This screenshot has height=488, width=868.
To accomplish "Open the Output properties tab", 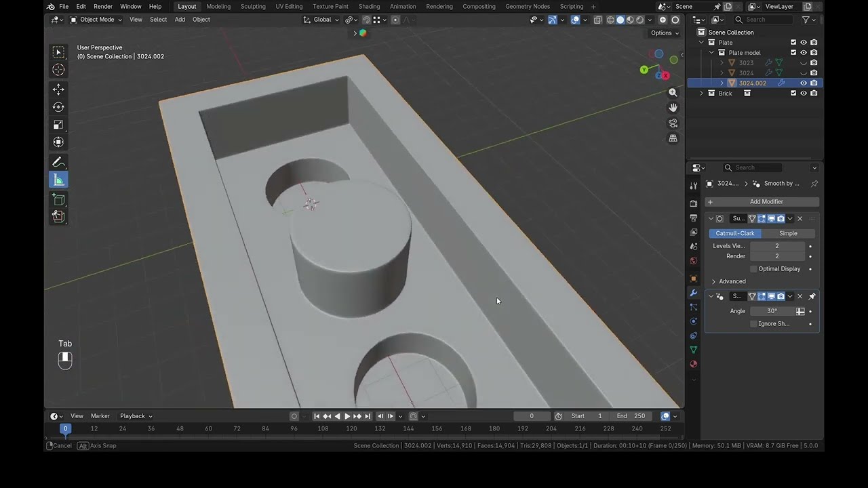I will (x=693, y=218).
